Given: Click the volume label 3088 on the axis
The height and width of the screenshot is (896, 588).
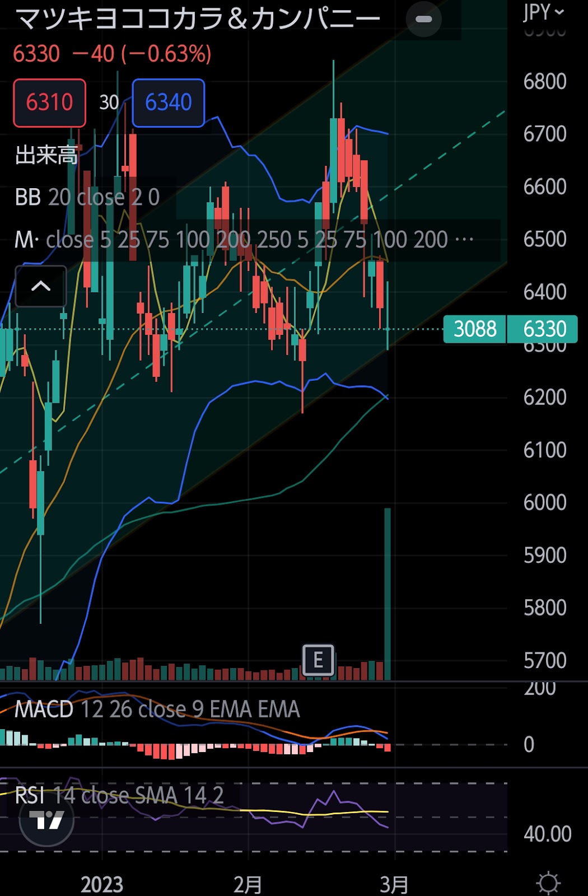Looking at the screenshot, I should (475, 329).
